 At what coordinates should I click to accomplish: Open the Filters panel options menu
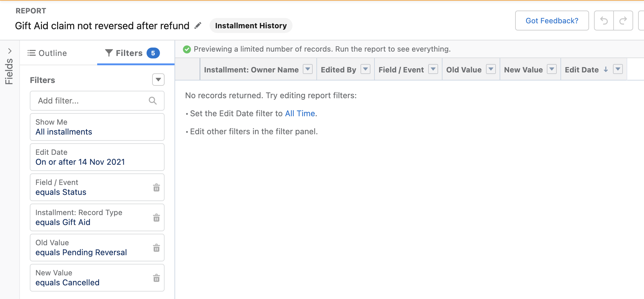coord(158,80)
